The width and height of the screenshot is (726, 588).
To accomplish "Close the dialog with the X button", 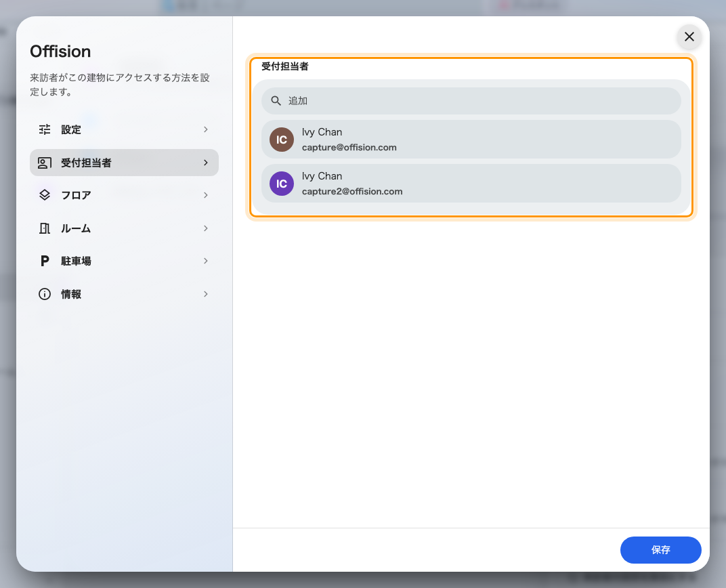I will tap(689, 37).
